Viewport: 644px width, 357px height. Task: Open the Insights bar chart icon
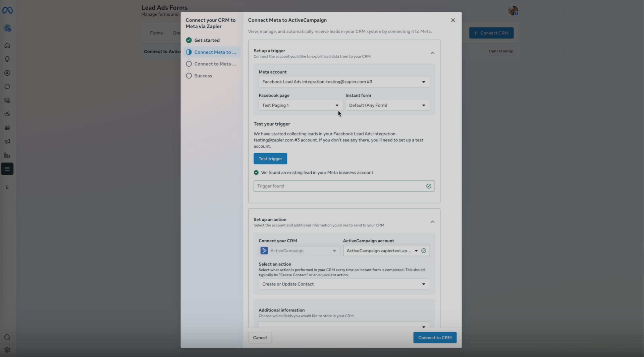tap(7, 155)
